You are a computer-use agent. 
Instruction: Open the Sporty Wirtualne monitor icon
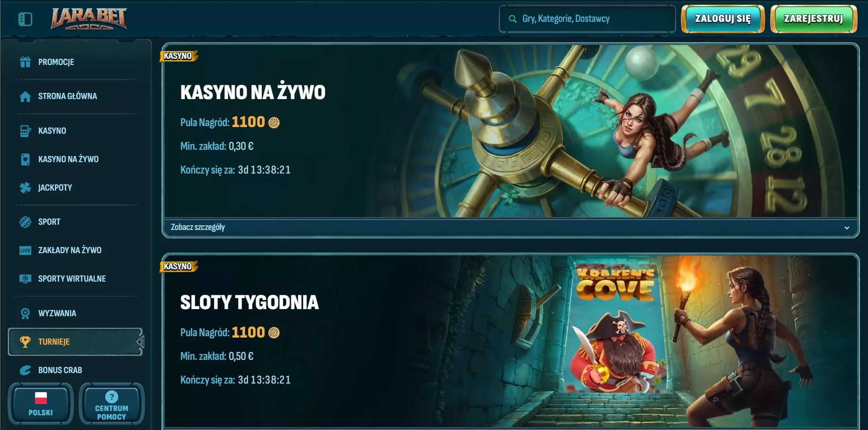(25, 279)
